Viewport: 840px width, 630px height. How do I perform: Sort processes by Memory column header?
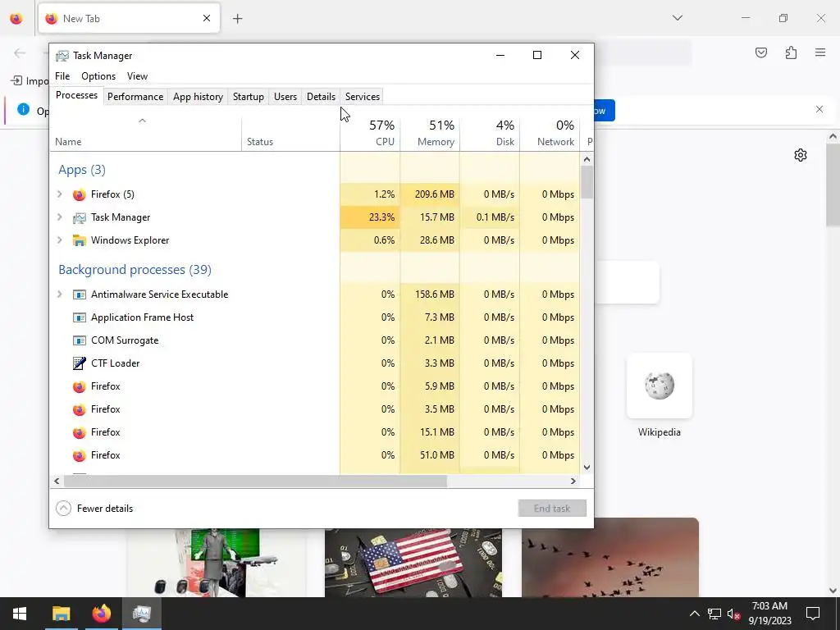point(430,133)
